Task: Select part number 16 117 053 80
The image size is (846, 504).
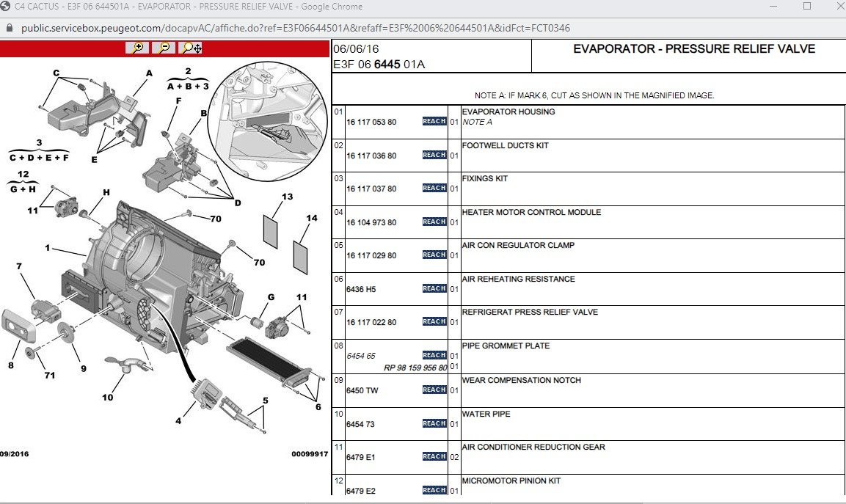Action: pos(371,123)
